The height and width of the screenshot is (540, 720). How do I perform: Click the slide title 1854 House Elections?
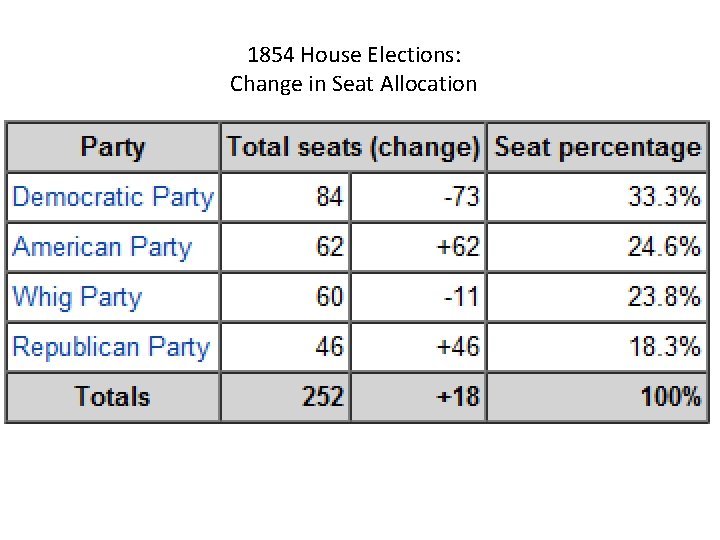click(x=354, y=57)
